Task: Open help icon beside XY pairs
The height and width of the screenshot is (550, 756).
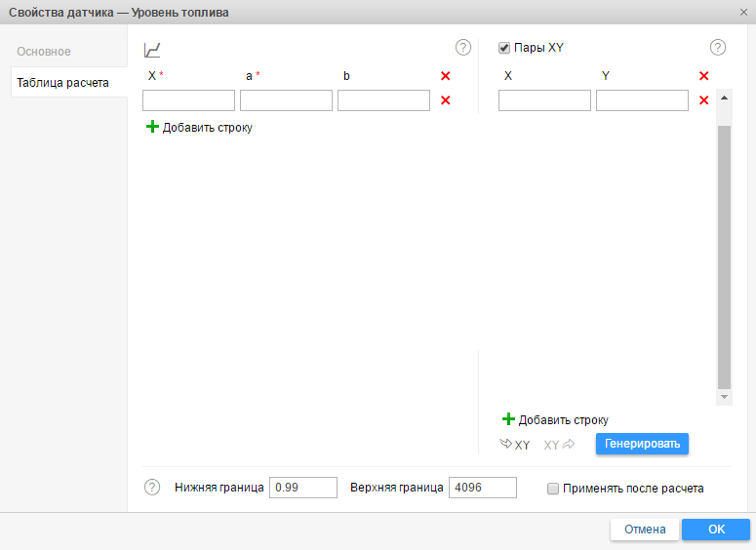Action: [x=718, y=47]
